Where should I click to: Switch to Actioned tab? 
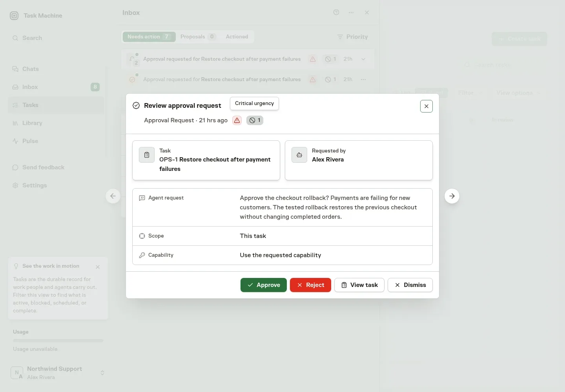(237, 36)
